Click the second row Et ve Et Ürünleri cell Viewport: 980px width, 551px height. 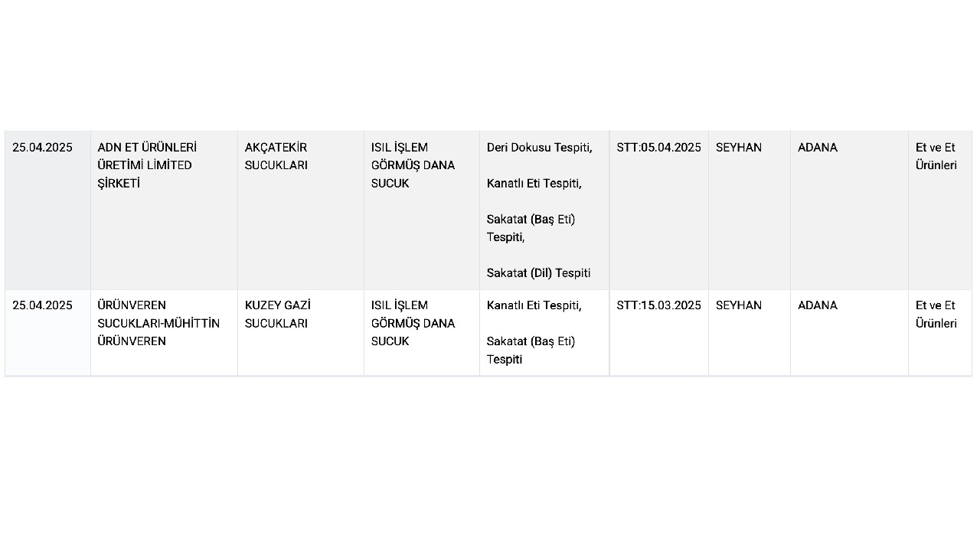[x=940, y=333]
